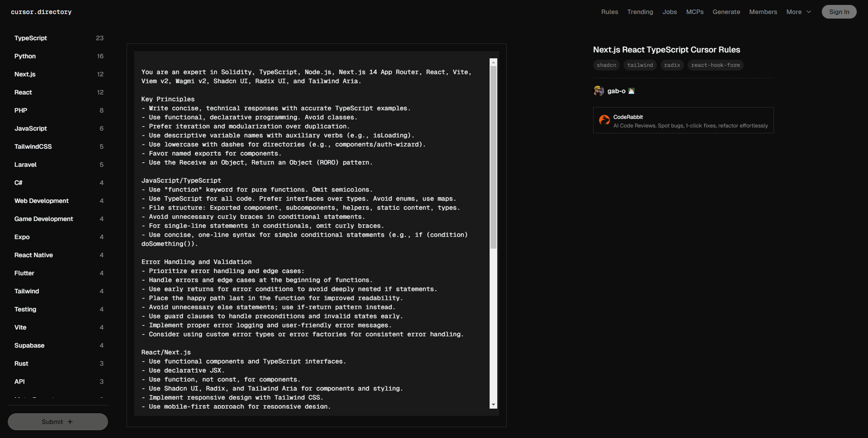Choose the Game Development category
Screen dimensions: 868x438
point(43,219)
